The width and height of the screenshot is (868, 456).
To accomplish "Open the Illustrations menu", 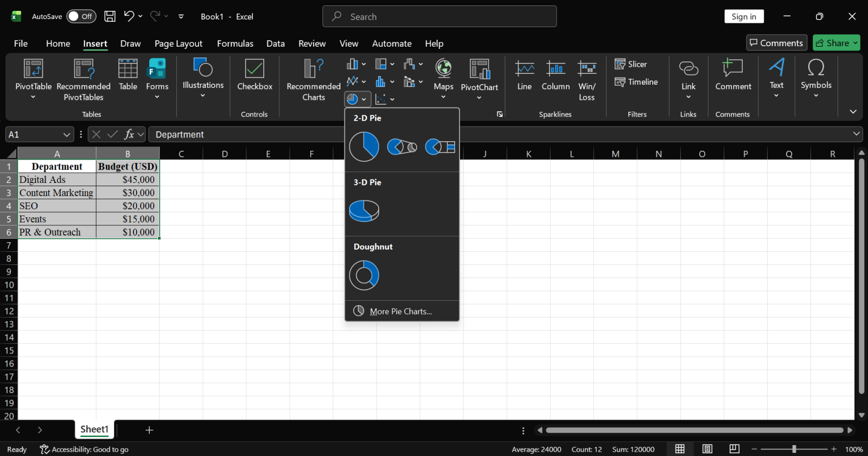I will [x=203, y=79].
